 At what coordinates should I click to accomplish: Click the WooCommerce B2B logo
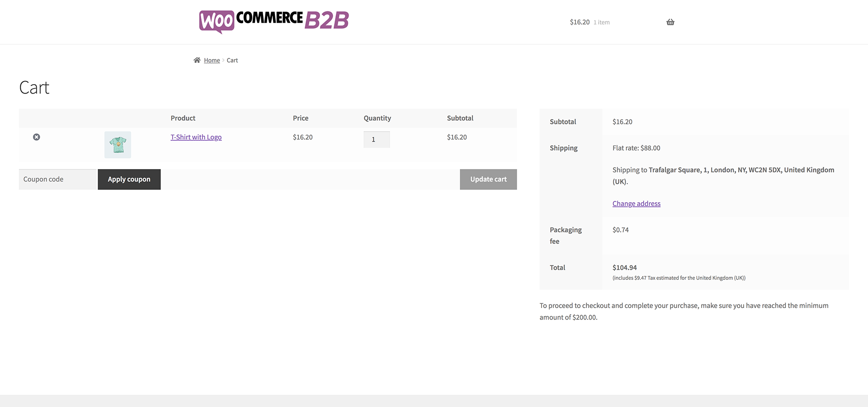coord(274,21)
